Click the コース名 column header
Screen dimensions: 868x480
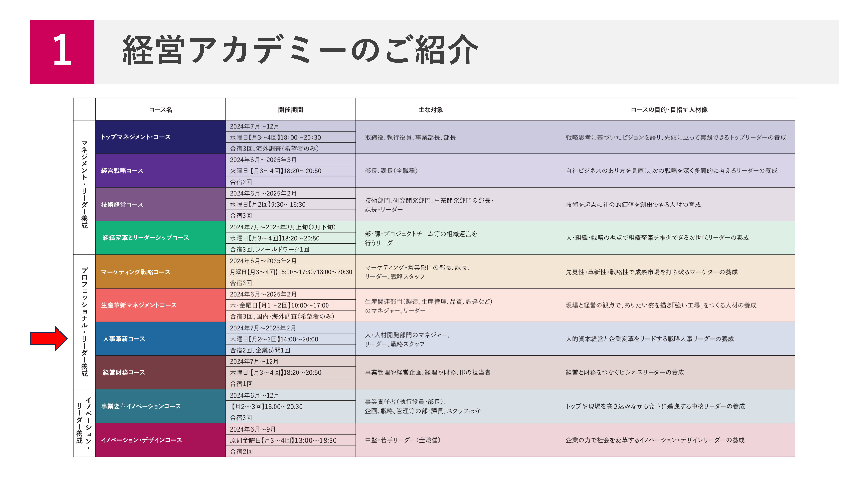160,109
